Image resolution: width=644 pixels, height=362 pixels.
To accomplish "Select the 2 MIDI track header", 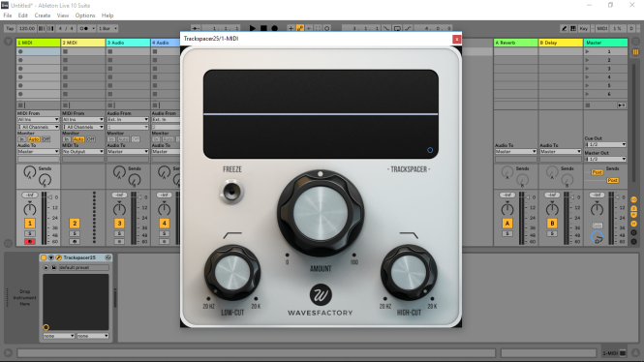I will [83, 43].
